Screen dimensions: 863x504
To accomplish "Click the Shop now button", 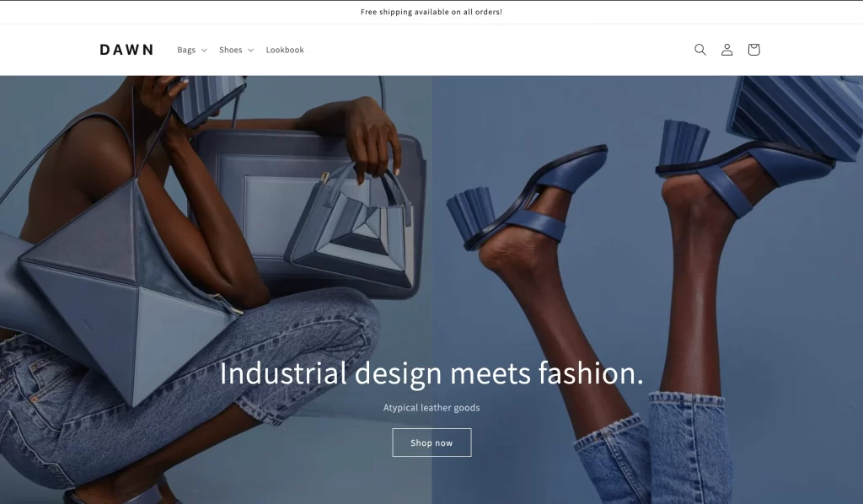I will [431, 442].
